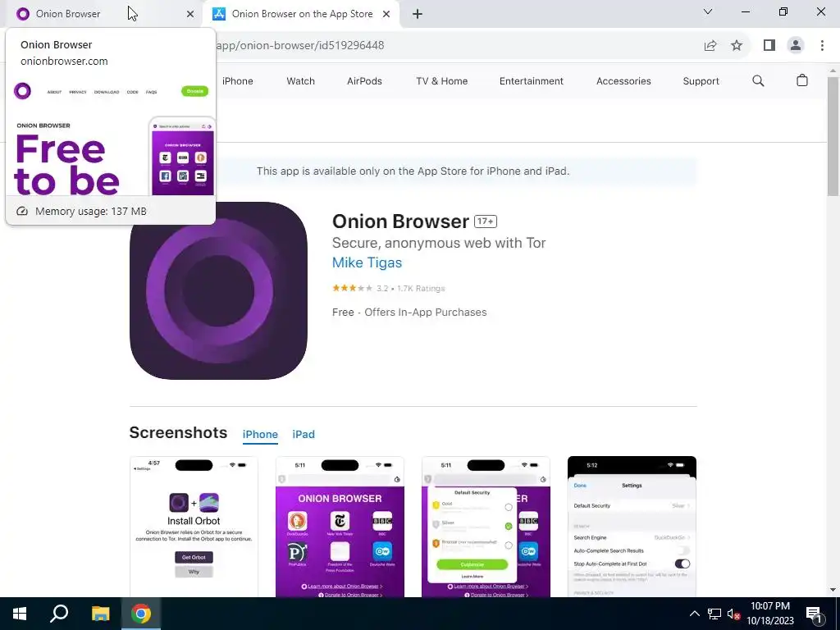Click 'Secure, anonymous web with Tor' subtitle

(439, 243)
